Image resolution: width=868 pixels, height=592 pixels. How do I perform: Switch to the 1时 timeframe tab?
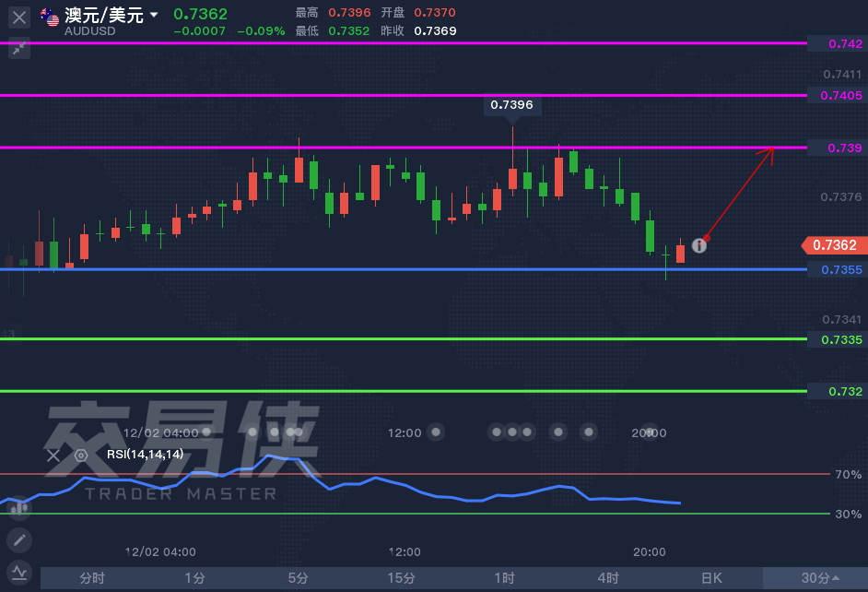(504, 578)
